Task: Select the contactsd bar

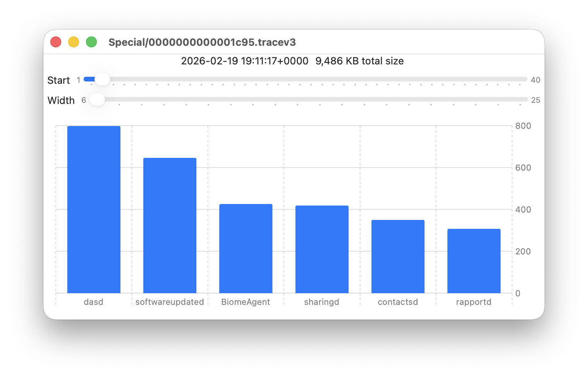Action: click(398, 256)
